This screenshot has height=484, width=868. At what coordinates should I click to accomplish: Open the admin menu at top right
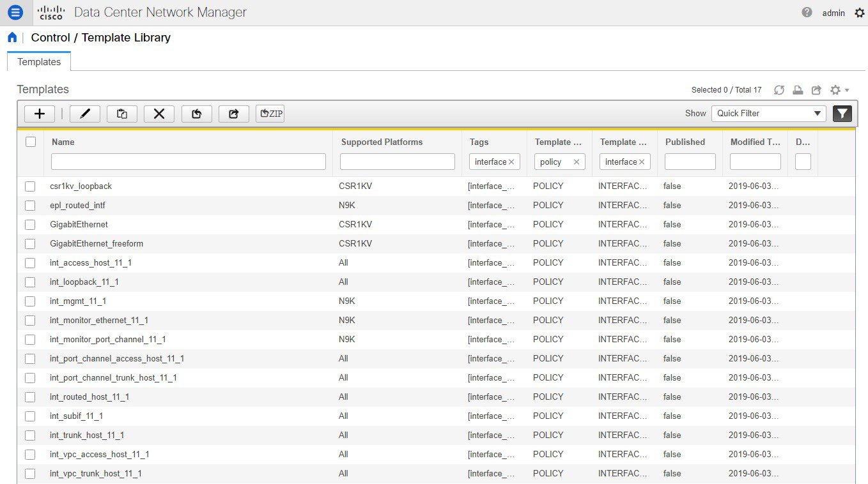coord(833,12)
